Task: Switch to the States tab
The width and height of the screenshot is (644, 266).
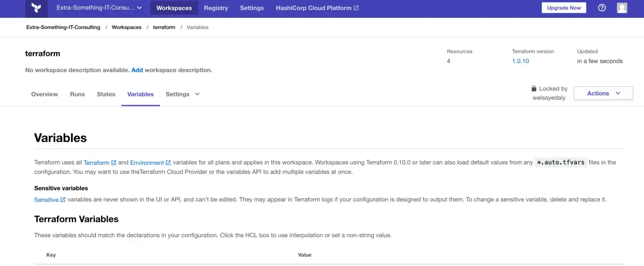Action: (106, 94)
